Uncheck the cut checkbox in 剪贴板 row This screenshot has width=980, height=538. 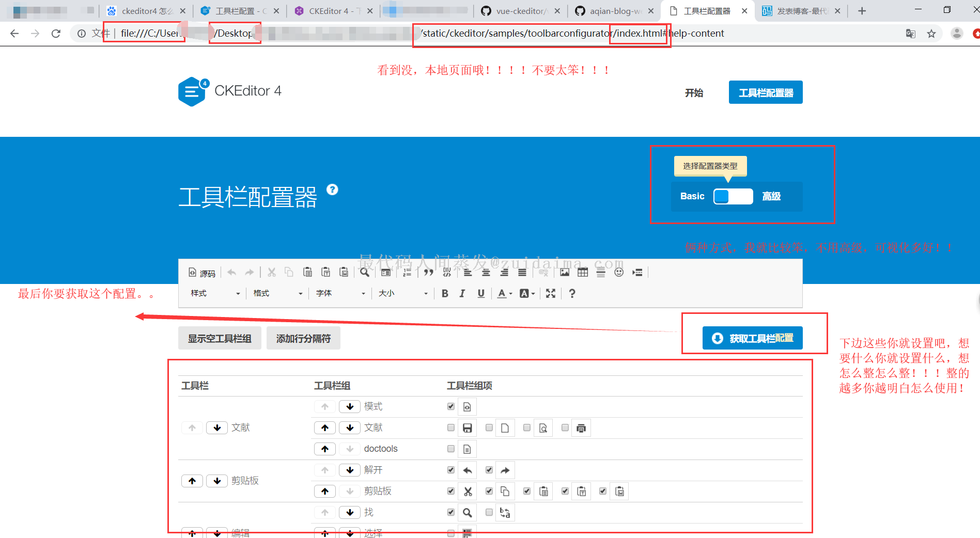[x=451, y=491]
